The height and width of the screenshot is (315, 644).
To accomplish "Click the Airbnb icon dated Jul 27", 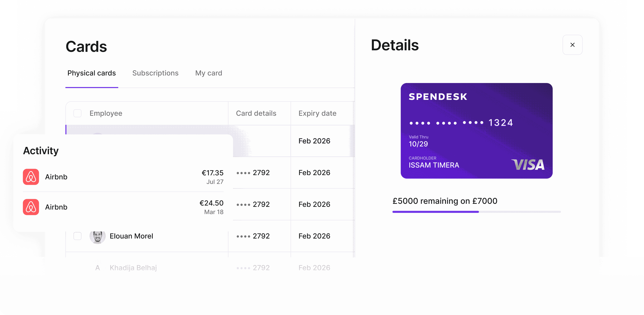I will click(31, 177).
